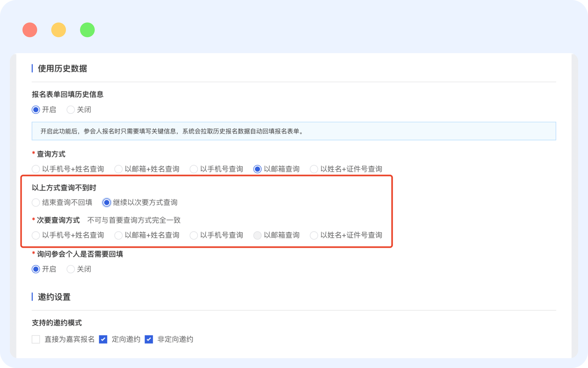Uncheck 非定向邀约 checkbox
This screenshot has height=368, width=588.
pos(149,339)
